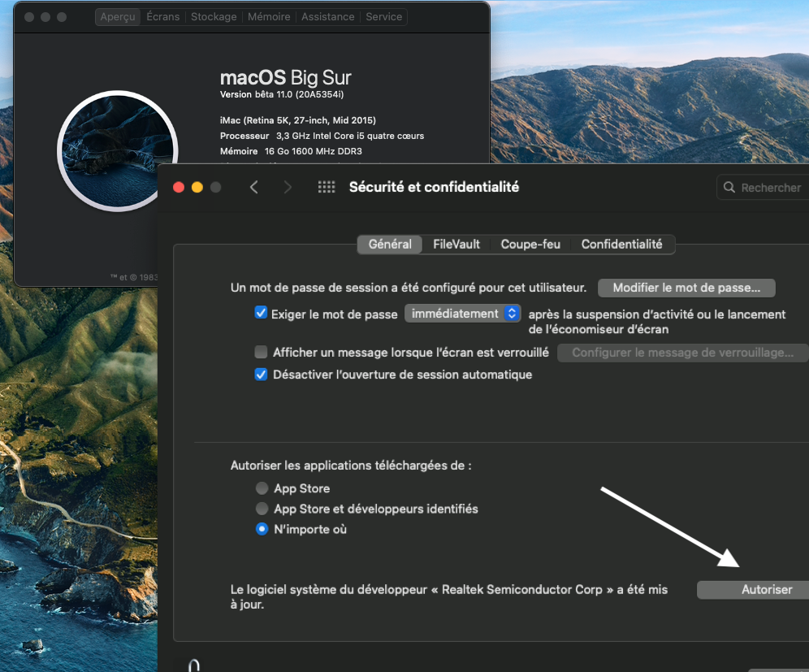
Task: Check Afficher un message lorsque l'écran est verrouillé
Action: click(261, 352)
